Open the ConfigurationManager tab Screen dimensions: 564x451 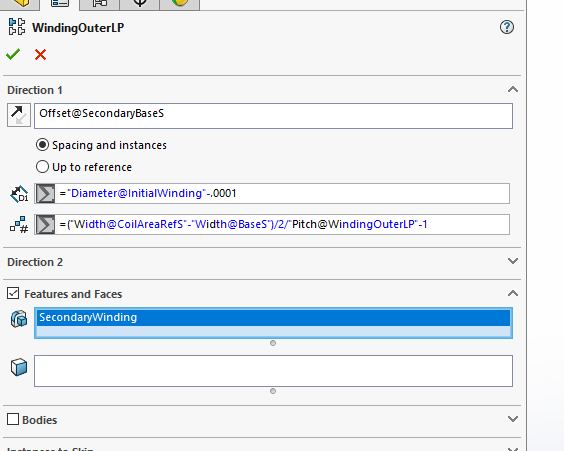click(100, 4)
